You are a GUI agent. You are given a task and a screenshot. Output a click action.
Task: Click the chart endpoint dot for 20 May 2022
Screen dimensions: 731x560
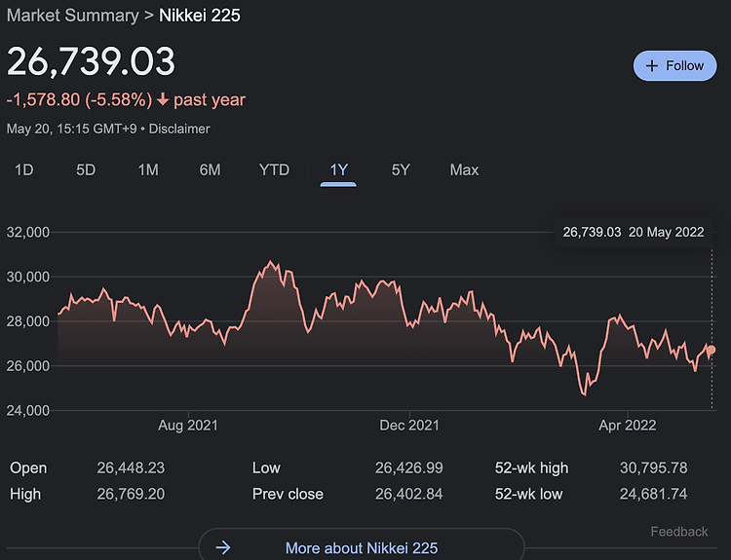[712, 350]
